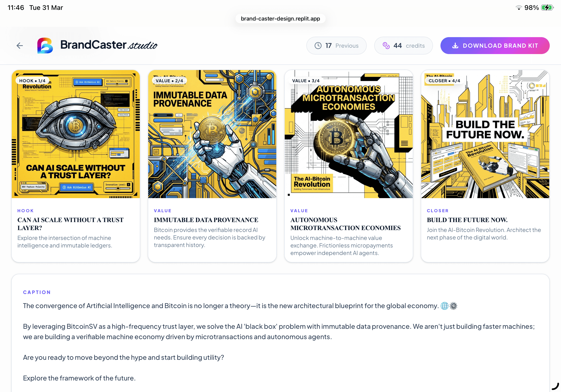Click the clock icon in Previous pill
This screenshot has width=561, height=392.
(318, 46)
